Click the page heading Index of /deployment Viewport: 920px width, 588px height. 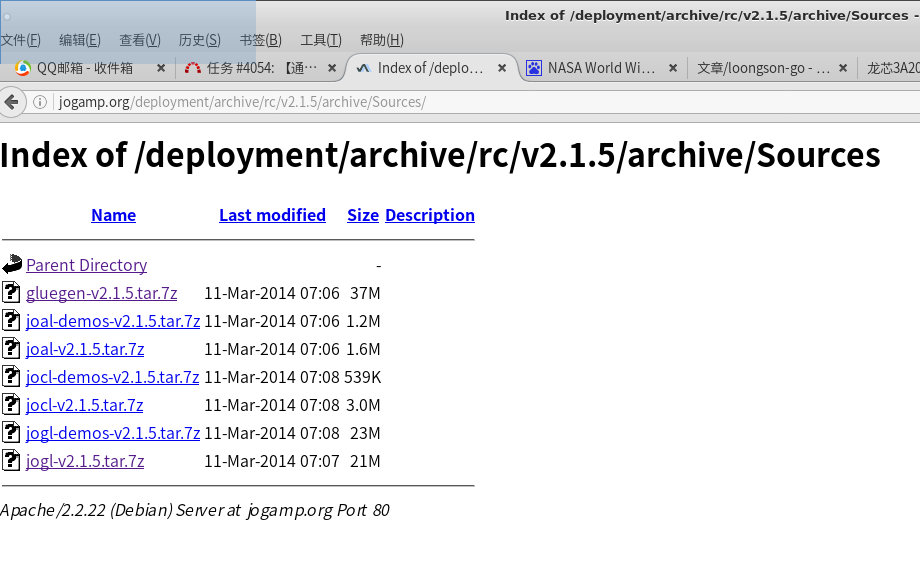tap(440, 155)
